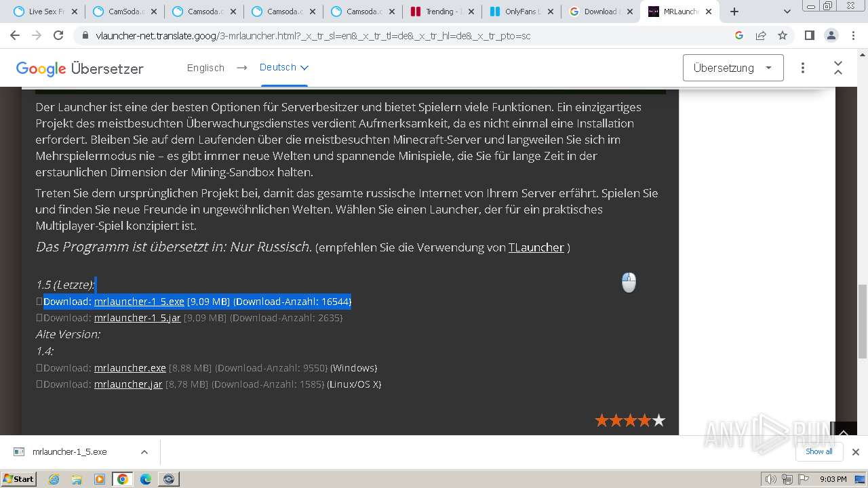Screen dimensions: 868x488
Task: Open Microsoft Edge from taskbar
Action: [x=146, y=479]
